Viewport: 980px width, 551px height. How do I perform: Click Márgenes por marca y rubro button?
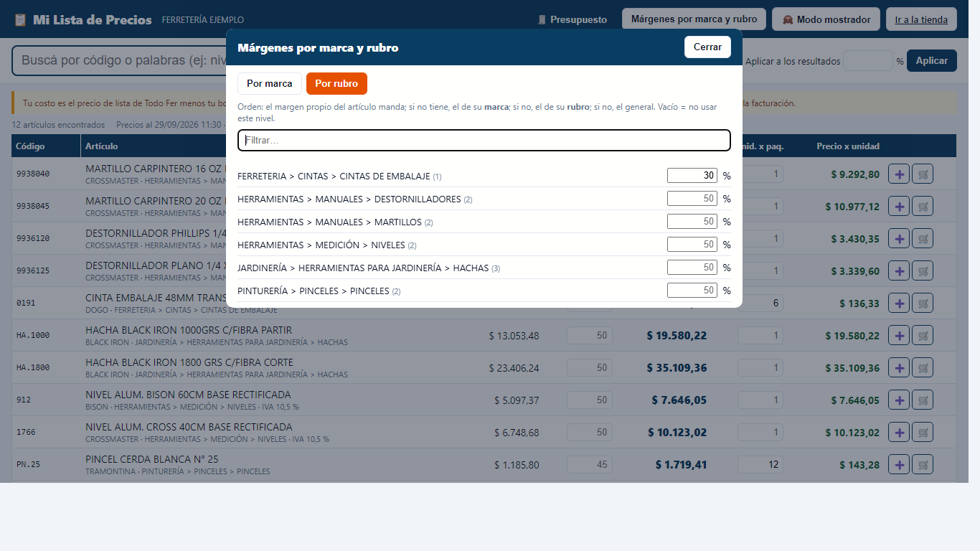694,19
